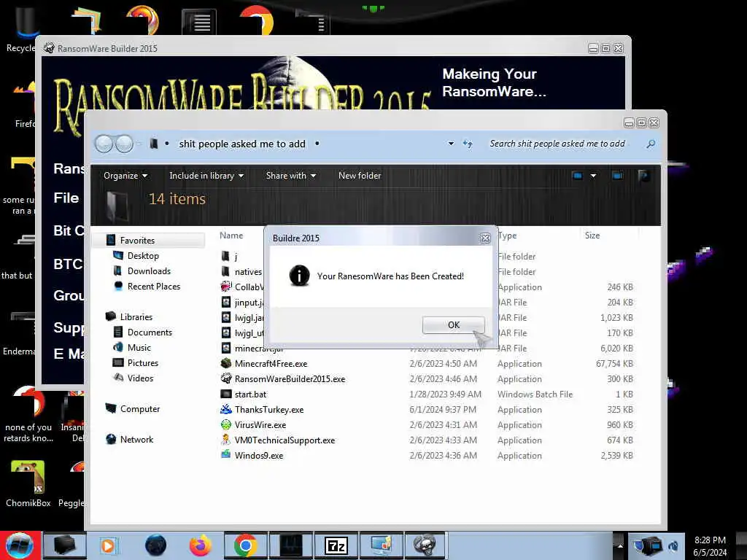The height and width of the screenshot is (560, 747).
Task: Close the Buildre 2015 message box
Action: pos(485,238)
